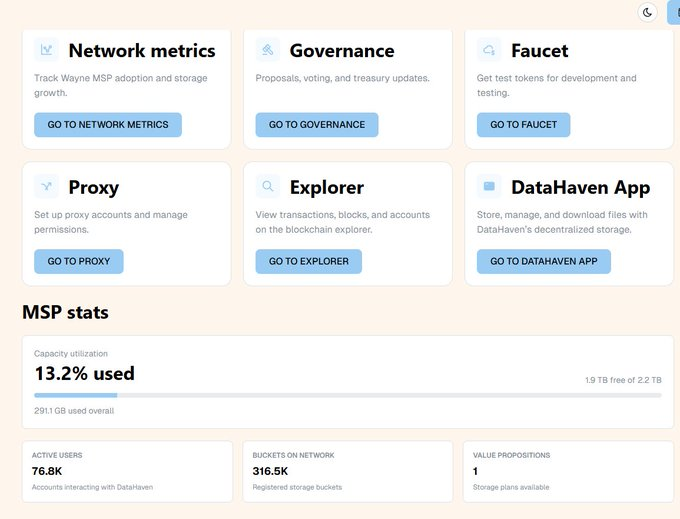Viewport: 680px width, 519px height.
Task: Click Get test tokens description text
Action: click(556, 85)
